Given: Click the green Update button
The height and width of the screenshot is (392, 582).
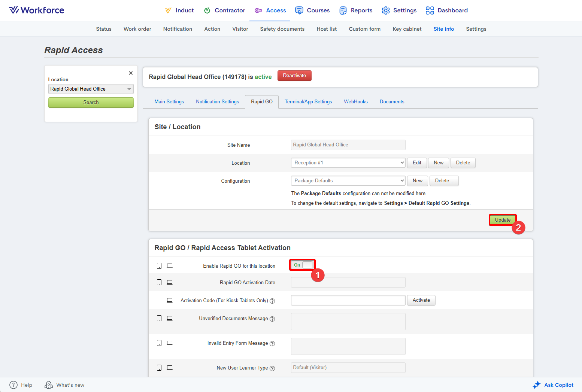Looking at the screenshot, I should pos(503,220).
